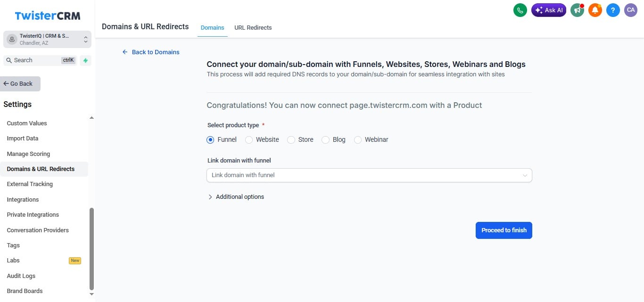
Task: Click the search magnifier icon
Action: pos(9,60)
